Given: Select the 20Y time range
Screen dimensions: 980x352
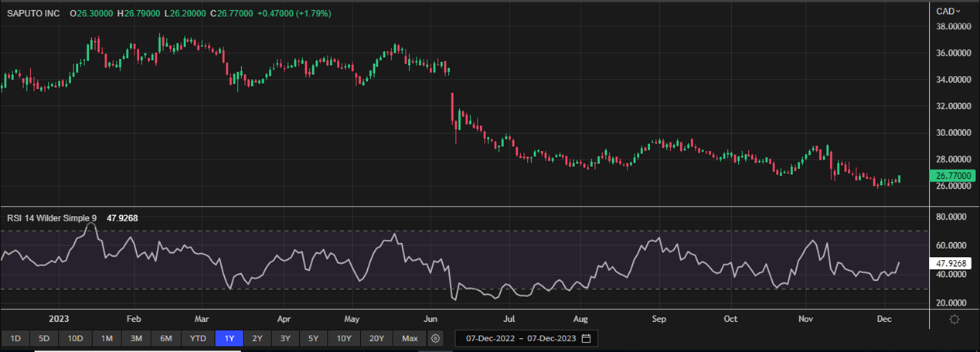Looking at the screenshot, I should click(x=376, y=338).
